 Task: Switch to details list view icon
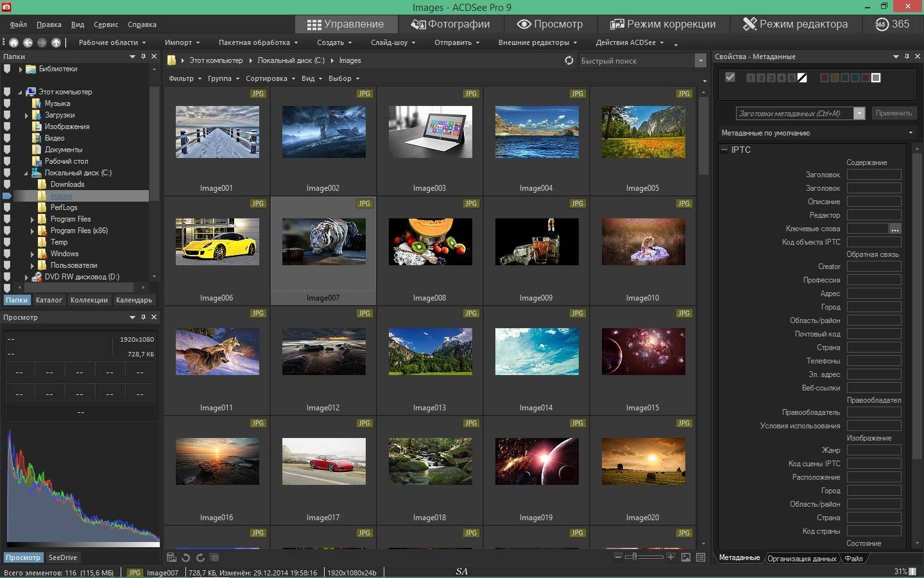pyautogui.click(x=701, y=557)
